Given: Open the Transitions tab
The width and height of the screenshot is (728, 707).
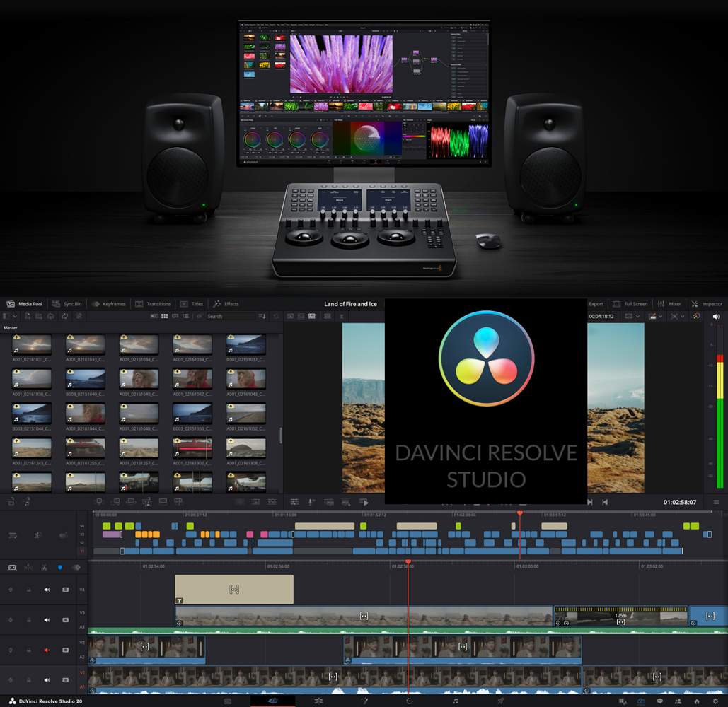Looking at the screenshot, I should tap(153, 304).
